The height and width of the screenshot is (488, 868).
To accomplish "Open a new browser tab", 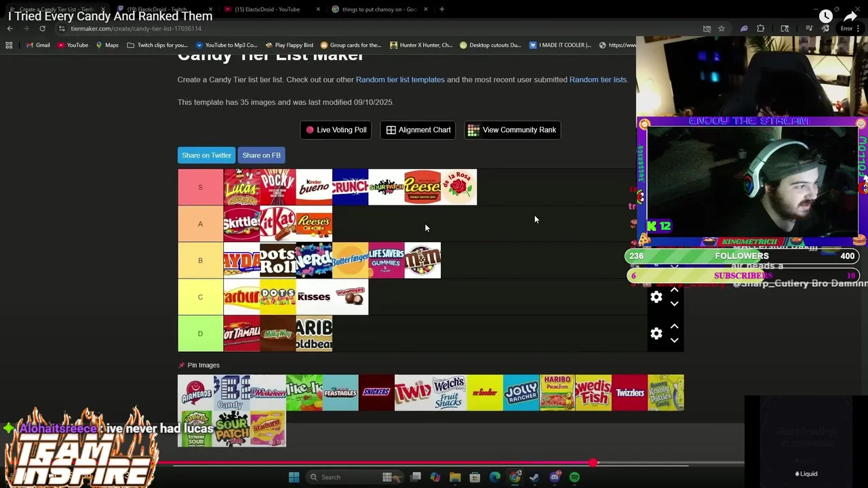I will [441, 9].
